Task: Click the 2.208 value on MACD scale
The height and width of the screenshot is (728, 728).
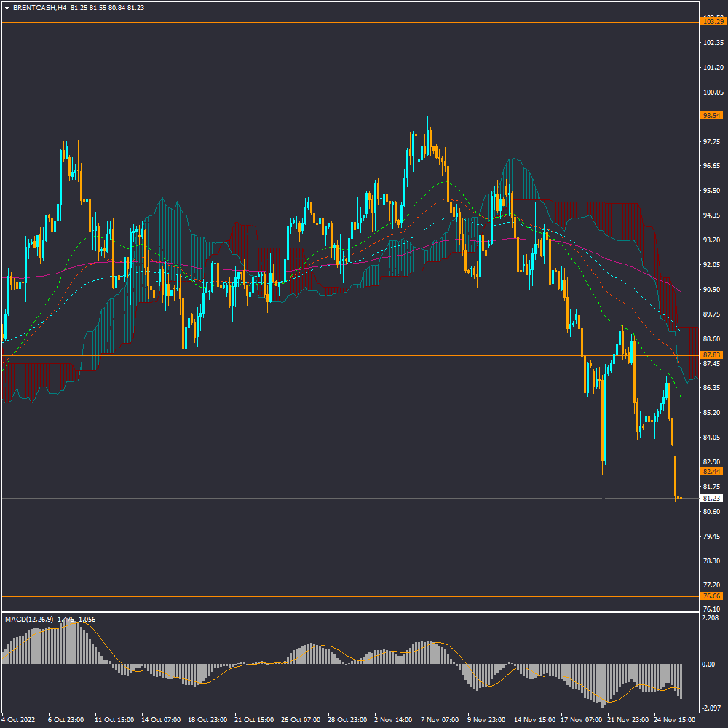Action: tap(709, 618)
